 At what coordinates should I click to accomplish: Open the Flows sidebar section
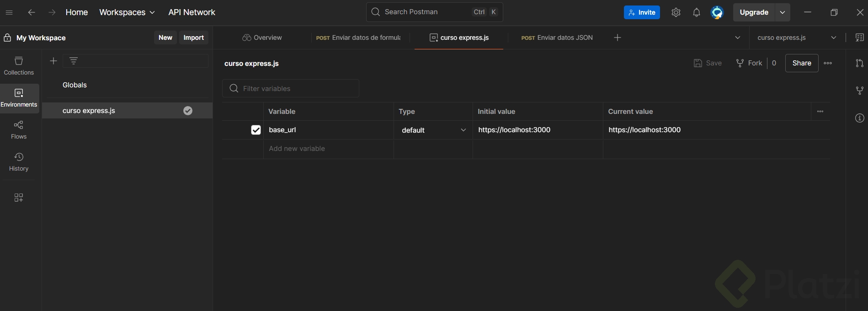(19, 130)
